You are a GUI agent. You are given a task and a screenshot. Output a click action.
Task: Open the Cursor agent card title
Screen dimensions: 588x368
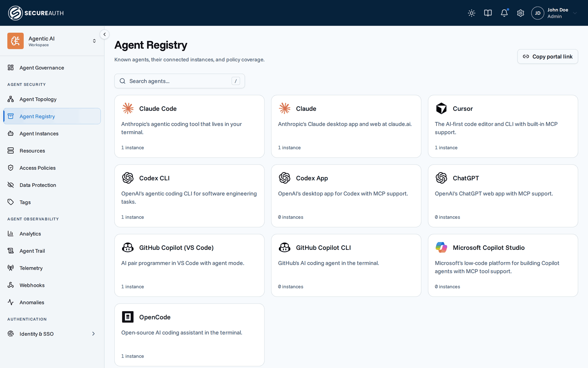(463, 108)
